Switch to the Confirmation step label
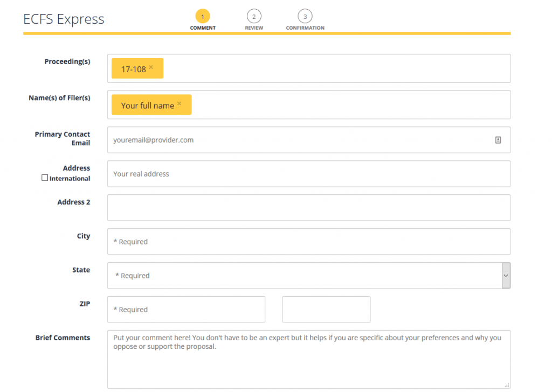Image resolution: width=552 pixels, height=392 pixels. [305, 28]
